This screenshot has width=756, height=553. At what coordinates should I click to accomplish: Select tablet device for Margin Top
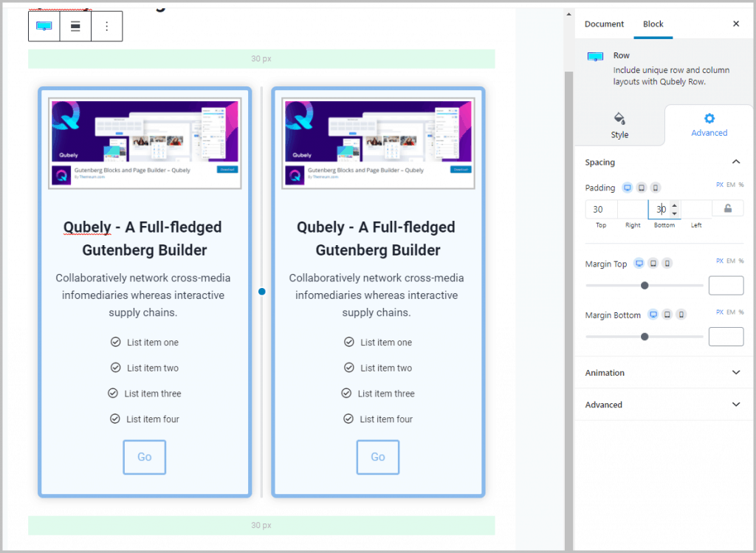coord(653,264)
